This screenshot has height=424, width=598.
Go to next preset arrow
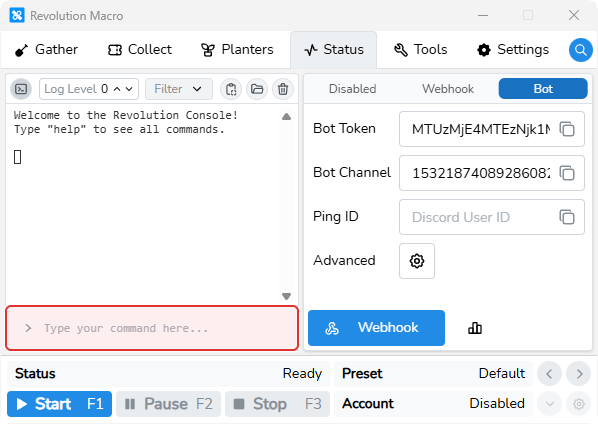pyautogui.click(x=579, y=374)
